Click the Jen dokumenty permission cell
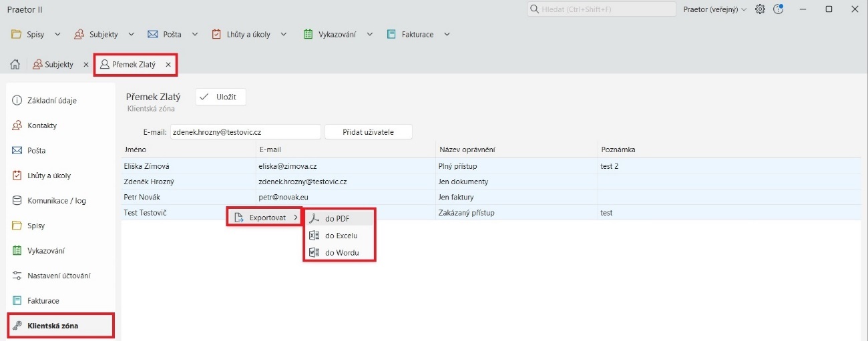 tap(517, 182)
